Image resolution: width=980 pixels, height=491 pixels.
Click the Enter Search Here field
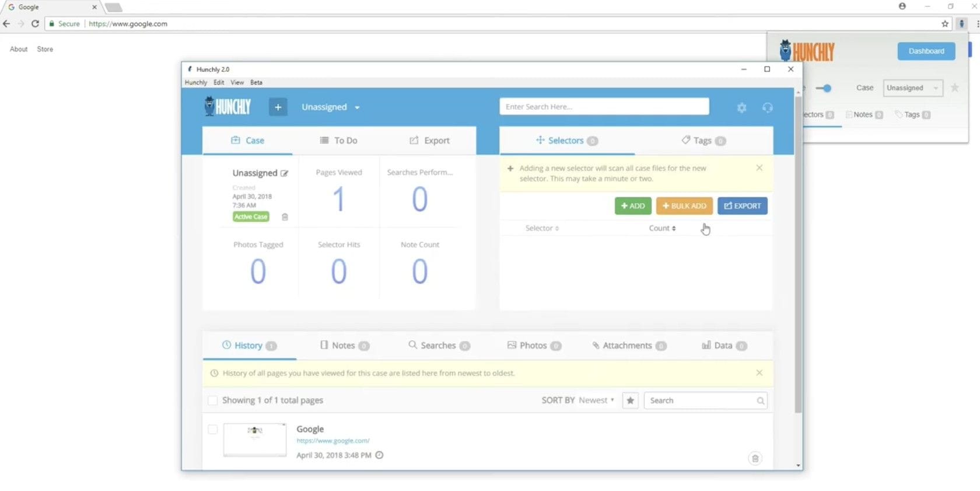[604, 106]
